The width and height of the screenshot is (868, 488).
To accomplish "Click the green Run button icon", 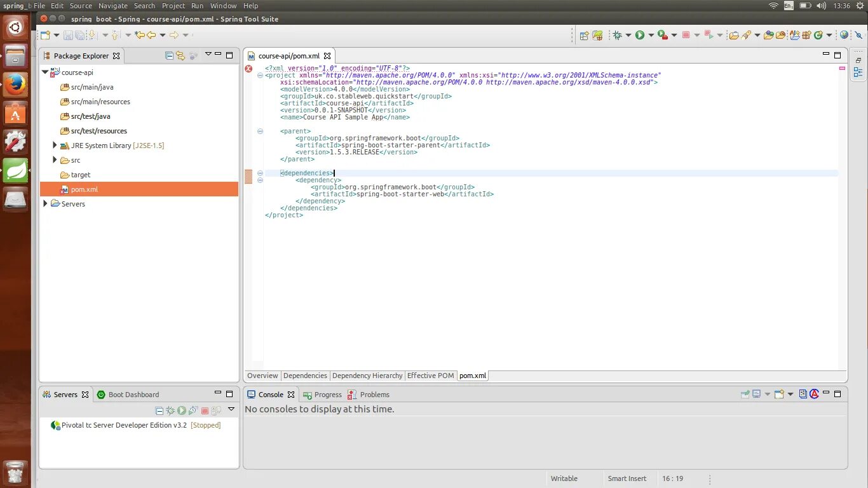I will 640,35.
